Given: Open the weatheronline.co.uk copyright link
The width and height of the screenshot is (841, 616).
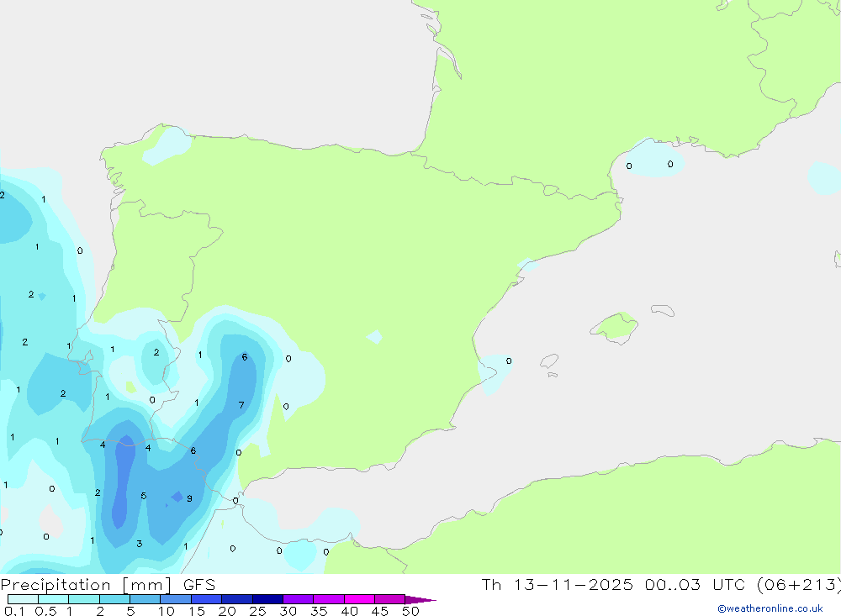Looking at the screenshot, I should (770, 608).
